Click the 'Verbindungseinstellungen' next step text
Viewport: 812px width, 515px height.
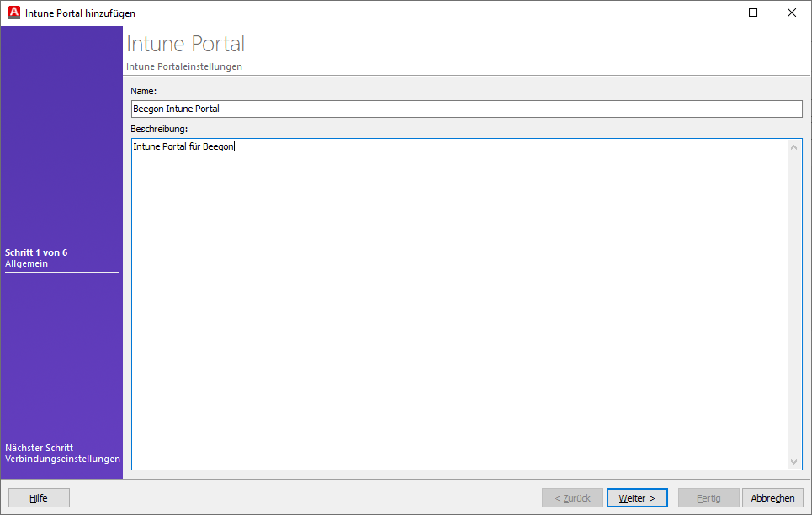pyautogui.click(x=62, y=459)
